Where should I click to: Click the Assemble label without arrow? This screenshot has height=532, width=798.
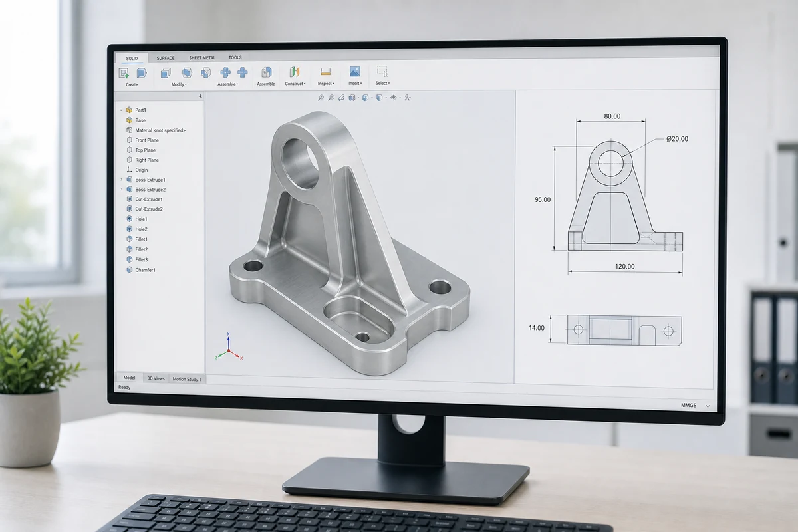pyautogui.click(x=266, y=84)
